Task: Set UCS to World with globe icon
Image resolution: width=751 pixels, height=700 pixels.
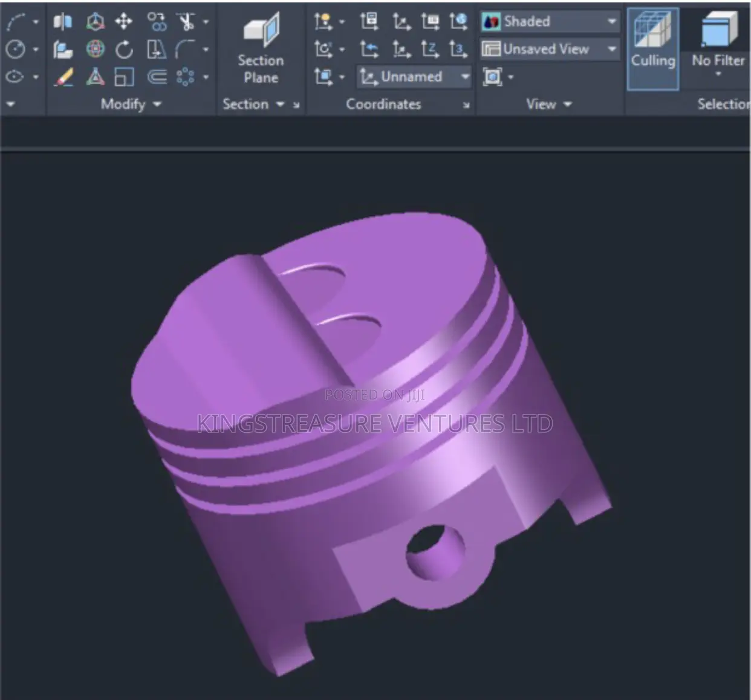Action: (458, 22)
